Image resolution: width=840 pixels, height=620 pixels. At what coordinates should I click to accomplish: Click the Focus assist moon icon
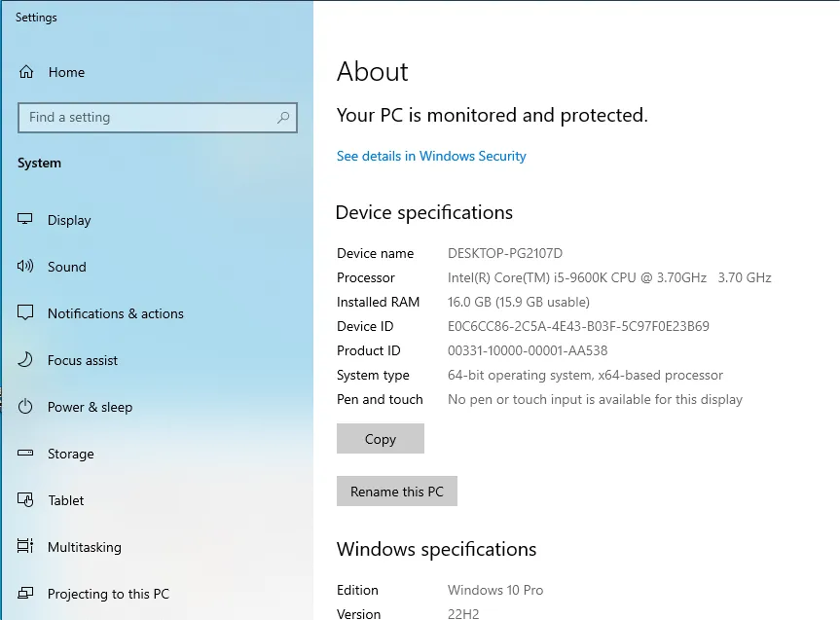pyautogui.click(x=26, y=360)
